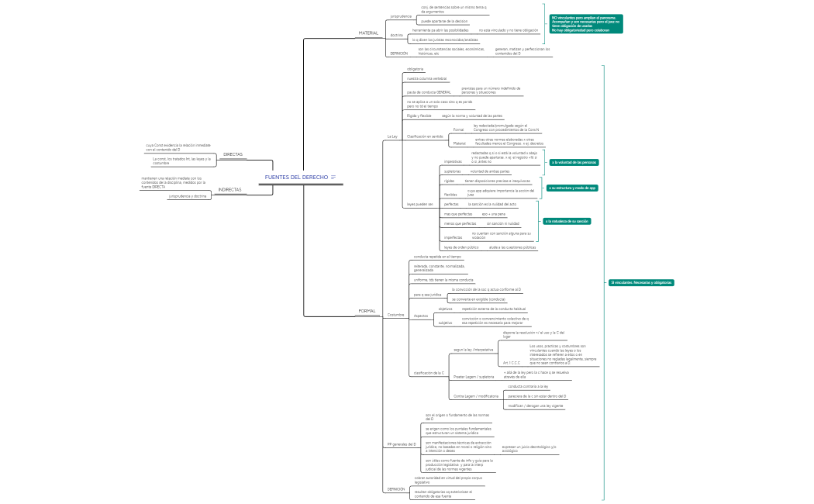Select the 'leyes pueden ser' node
The height and width of the screenshot is (504, 814).
click(x=419, y=204)
